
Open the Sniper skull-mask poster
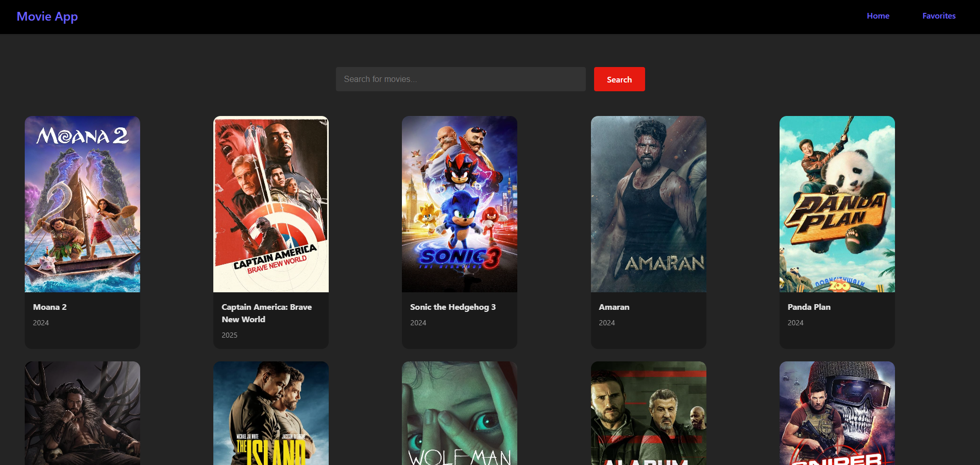(837, 413)
